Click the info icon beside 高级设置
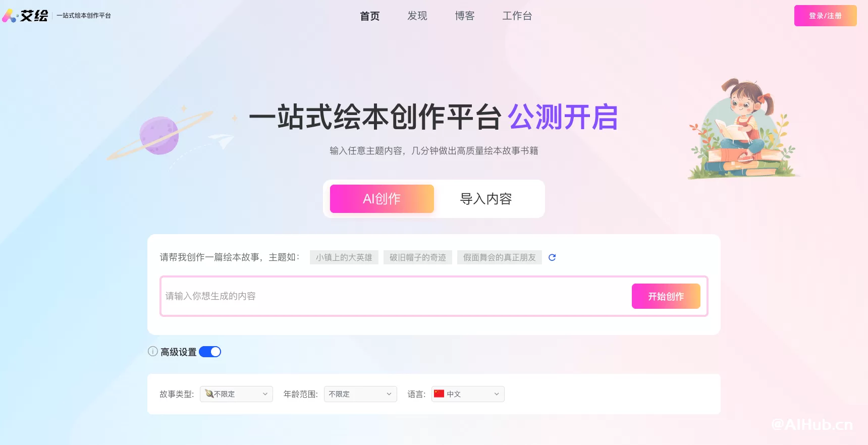This screenshot has height=445, width=868. tap(153, 351)
